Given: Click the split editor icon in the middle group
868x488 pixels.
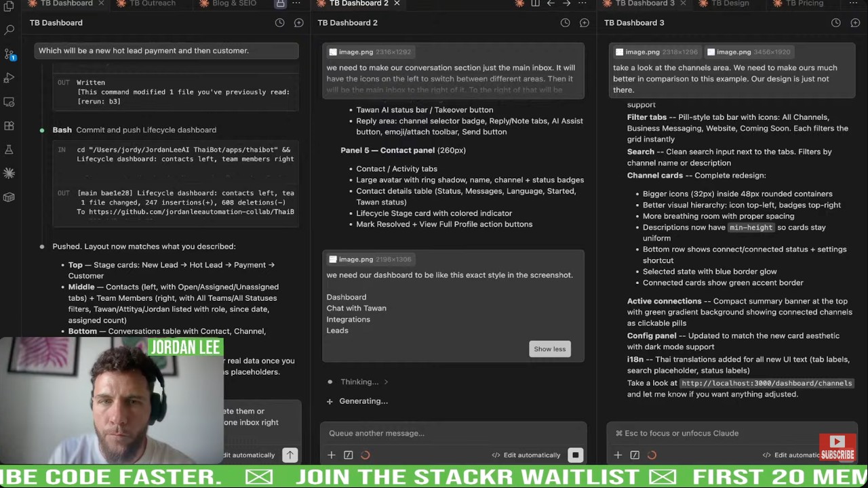Looking at the screenshot, I should click(x=535, y=3).
